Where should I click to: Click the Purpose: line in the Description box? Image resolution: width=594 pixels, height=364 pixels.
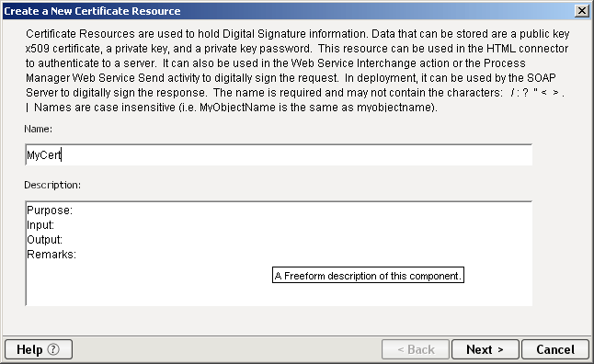[50, 210]
